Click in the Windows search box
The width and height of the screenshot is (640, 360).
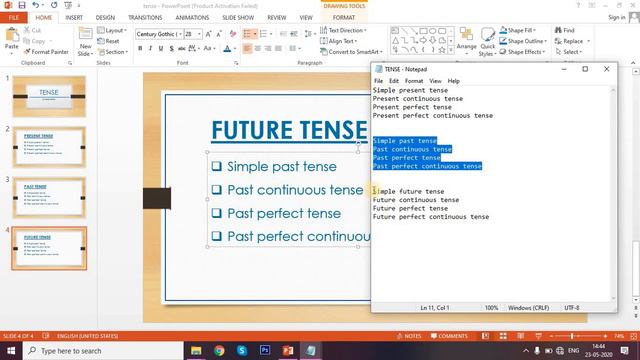point(103,351)
